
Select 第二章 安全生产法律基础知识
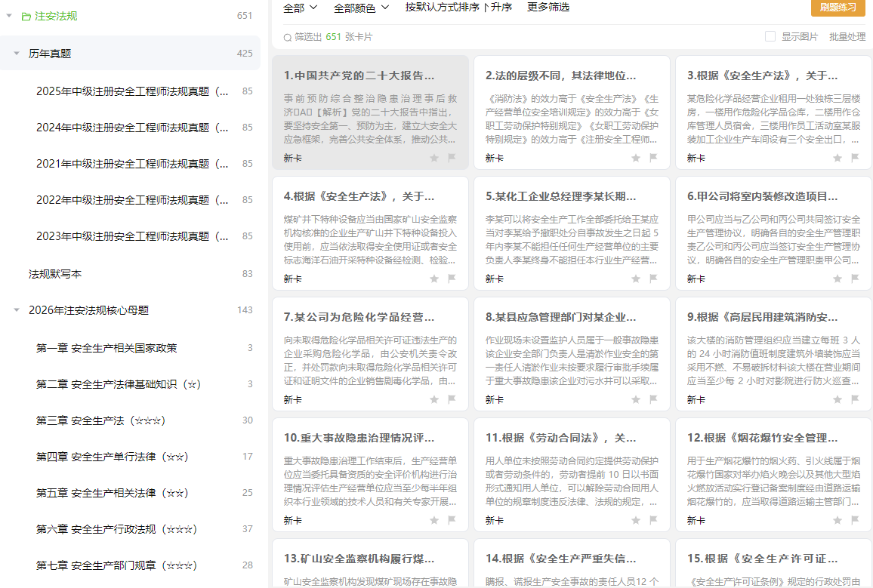(118, 384)
